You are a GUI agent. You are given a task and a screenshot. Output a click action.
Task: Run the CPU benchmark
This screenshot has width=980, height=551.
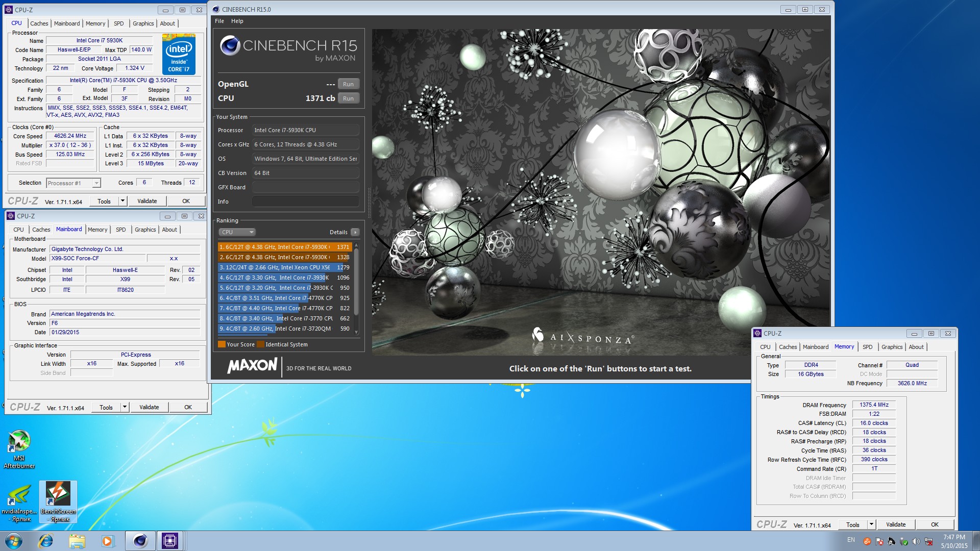pyautogui.click(x=348, y=98)
